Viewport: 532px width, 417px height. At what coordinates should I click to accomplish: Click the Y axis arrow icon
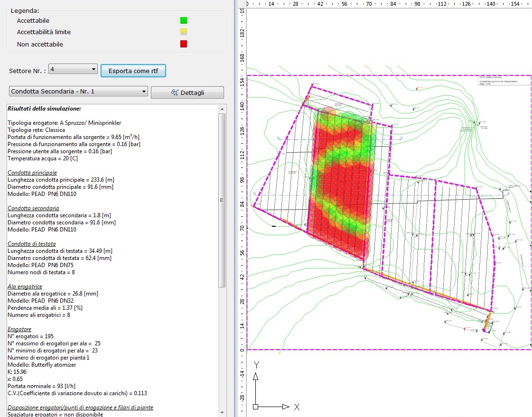point(256,376)
